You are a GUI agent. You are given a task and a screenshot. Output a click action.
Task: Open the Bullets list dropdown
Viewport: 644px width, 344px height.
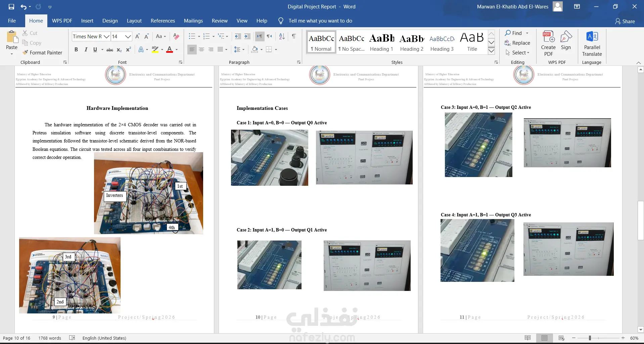[x=199, y=36]
